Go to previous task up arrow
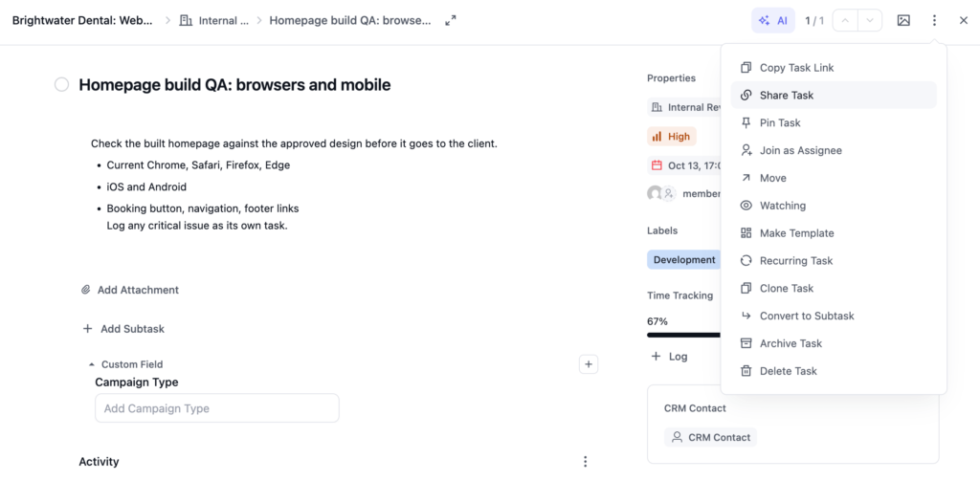The height and width of the screenshot is (481, 980). (x=846, y=21)
